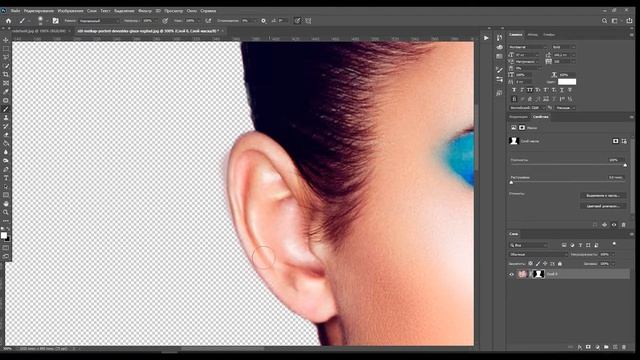Click the Actions play icon in side strip
The height and width of the screenshot is (360, 640).
click(486, 38)
